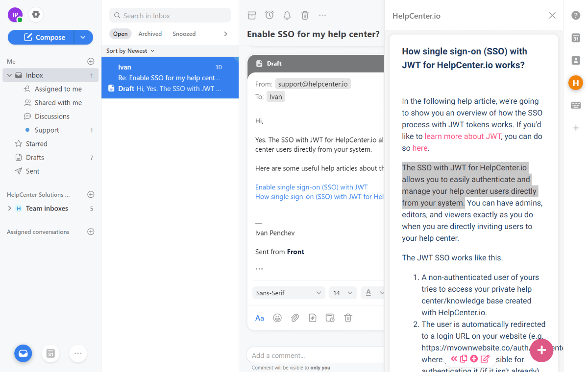Click the bell notification icon
The width and height of the screenshot is (588, 372).
click(x=287, y=15)
